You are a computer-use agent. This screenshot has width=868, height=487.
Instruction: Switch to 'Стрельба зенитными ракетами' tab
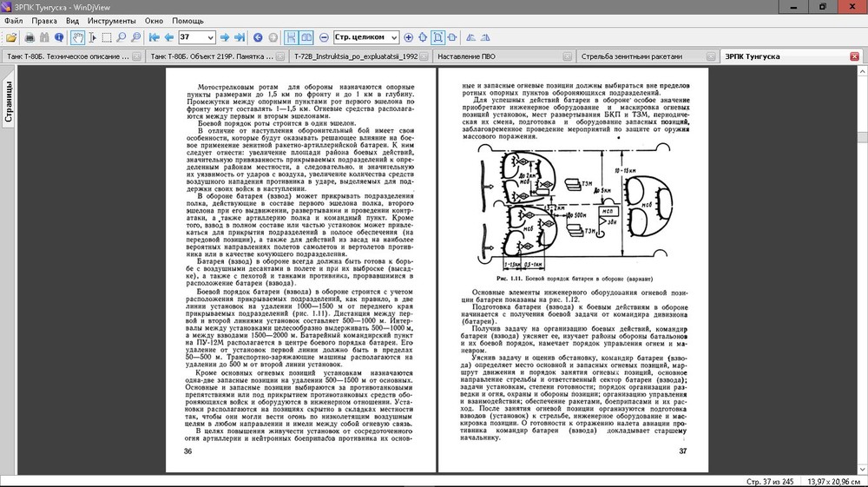pyautogui.click(x=632, y=56)
